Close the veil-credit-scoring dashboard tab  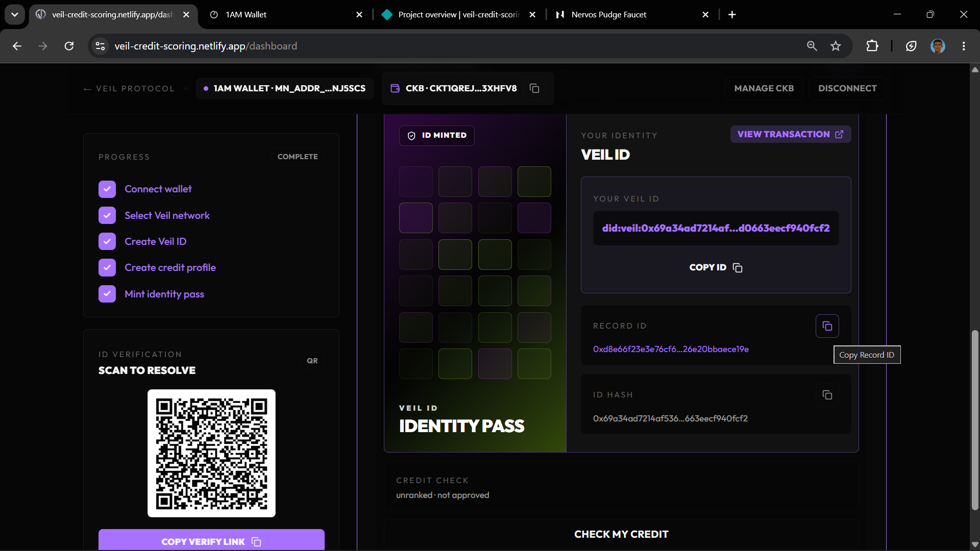pos(186,15)
